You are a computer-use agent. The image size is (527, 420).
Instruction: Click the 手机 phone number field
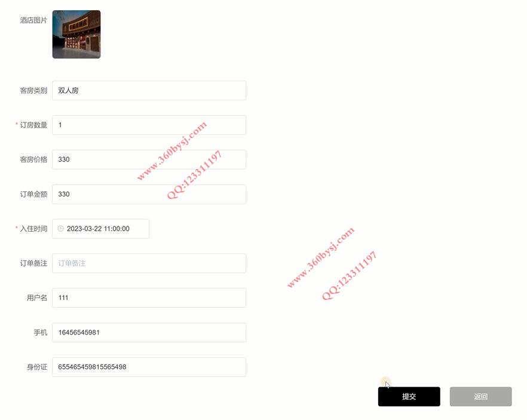coord(149,332)
